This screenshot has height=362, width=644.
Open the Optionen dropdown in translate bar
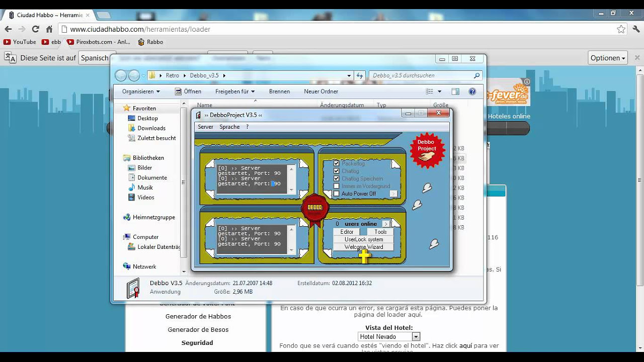click(608, 58)
